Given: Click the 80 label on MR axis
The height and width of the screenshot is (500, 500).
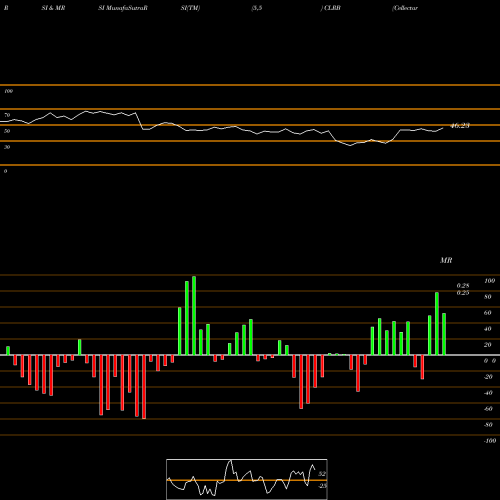Looking at the screenshot, I should pyautogui.click(x=487, y=297).
